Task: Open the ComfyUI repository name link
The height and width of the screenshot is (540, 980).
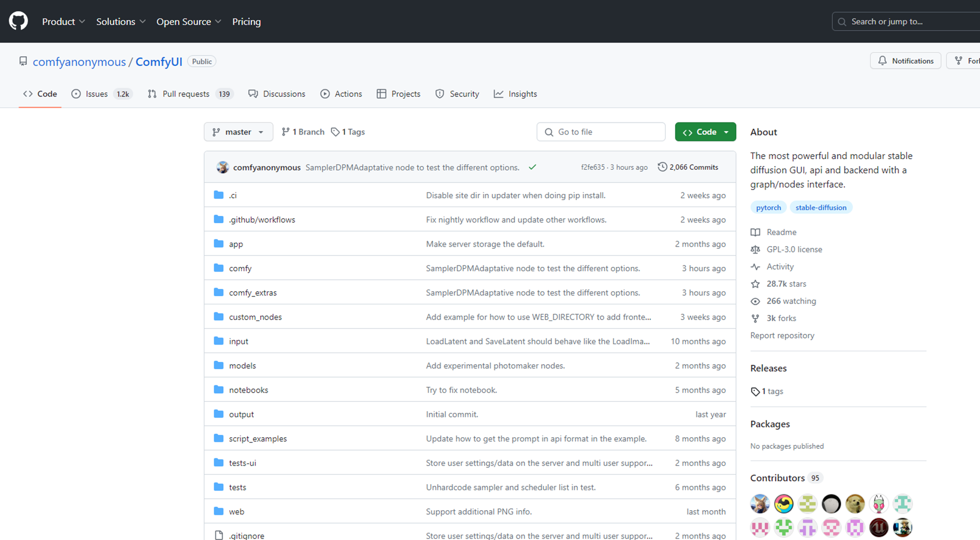Action: (x=159, y=62)
